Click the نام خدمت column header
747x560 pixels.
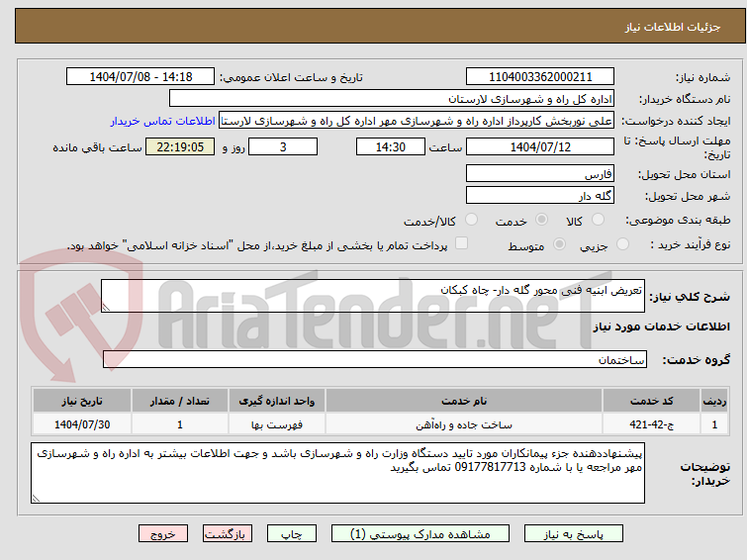click(x=464, y=401)
